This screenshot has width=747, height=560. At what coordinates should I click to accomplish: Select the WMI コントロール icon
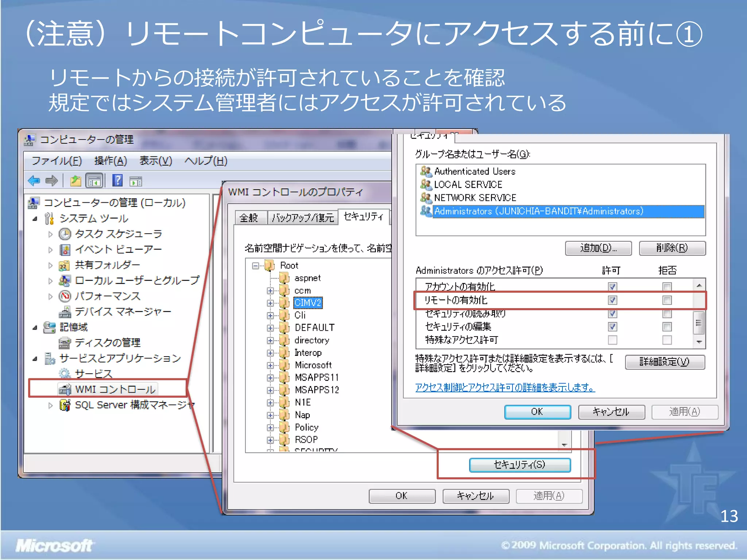(65, 389)
